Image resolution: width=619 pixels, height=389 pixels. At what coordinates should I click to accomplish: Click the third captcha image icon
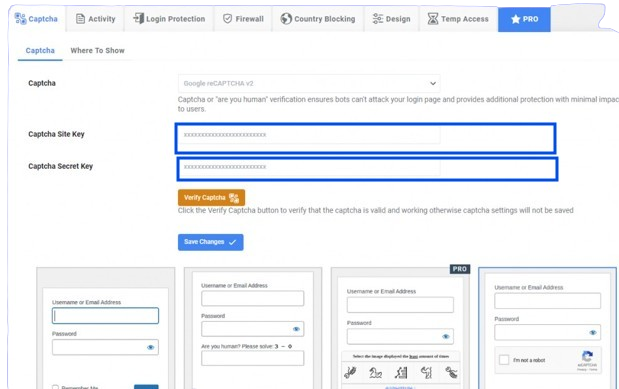(401, 372)
